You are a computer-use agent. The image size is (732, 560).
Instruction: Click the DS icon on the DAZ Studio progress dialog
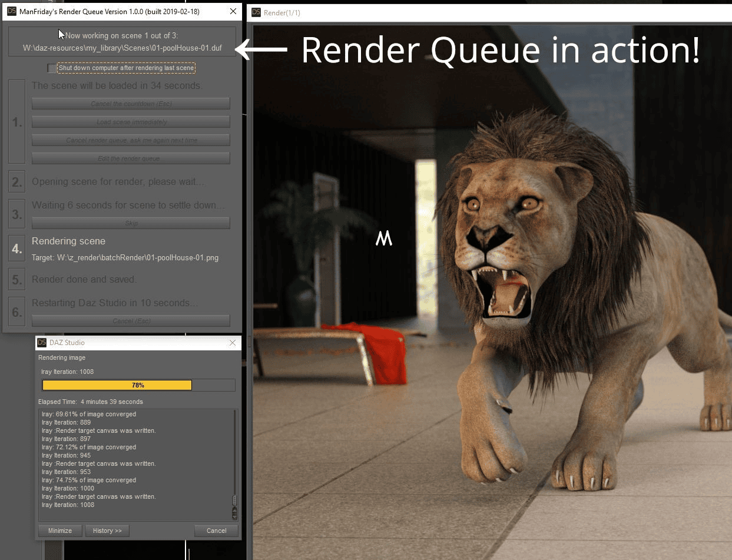[x=42, y=342]
